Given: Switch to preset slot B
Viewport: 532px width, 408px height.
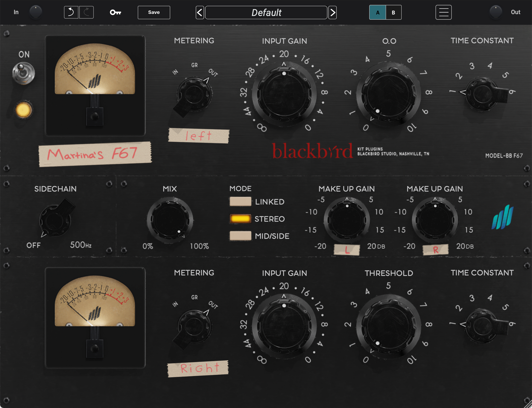Looking at the screenshot, I should 393,12.
